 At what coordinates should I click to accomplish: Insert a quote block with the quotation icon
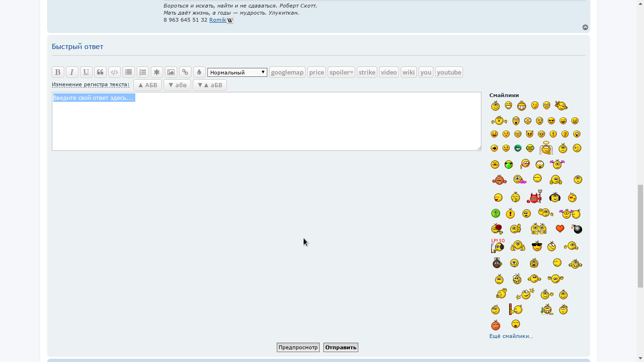point(100,72)
